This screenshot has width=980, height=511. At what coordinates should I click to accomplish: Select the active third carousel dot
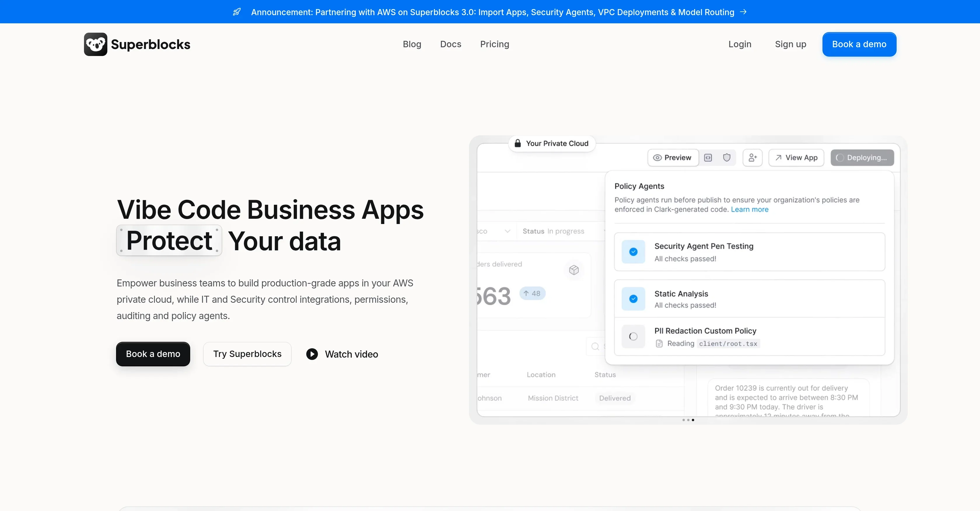coord(693,420)
